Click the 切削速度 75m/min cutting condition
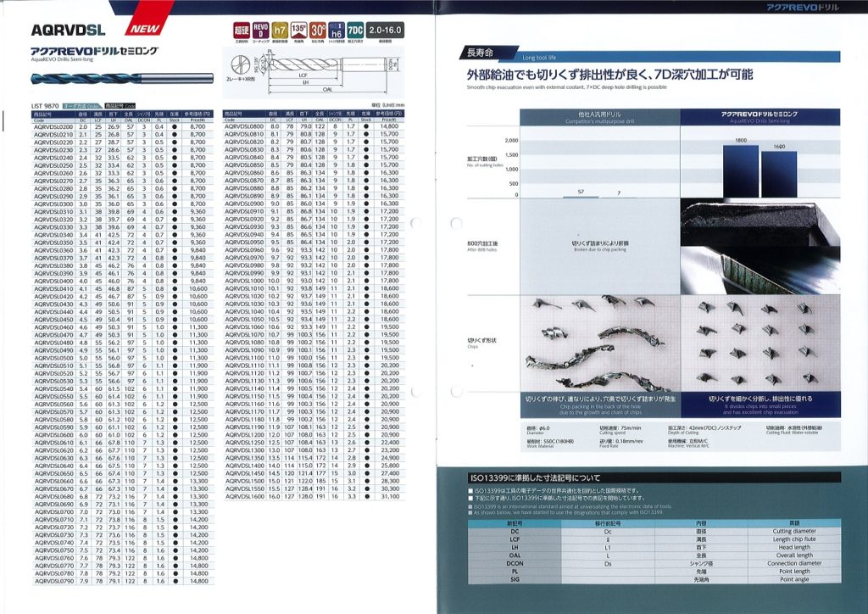868x614 pixels. coord(620,429)
